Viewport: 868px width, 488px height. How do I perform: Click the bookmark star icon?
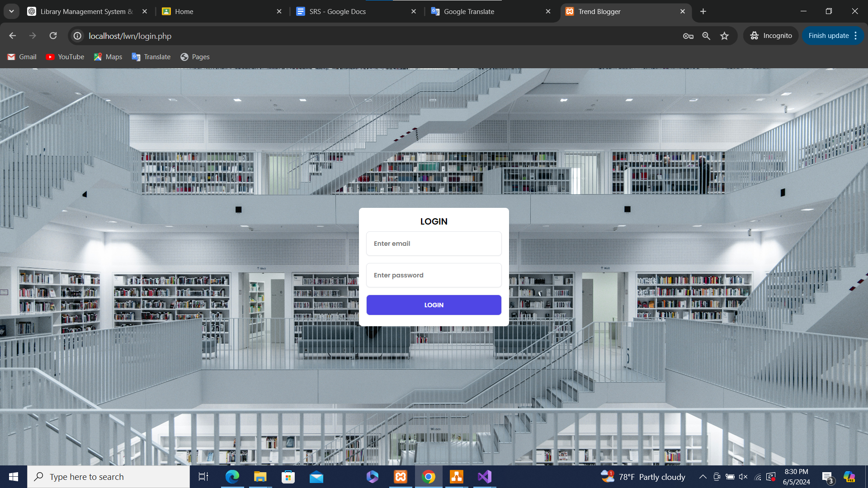pos(725,36)
